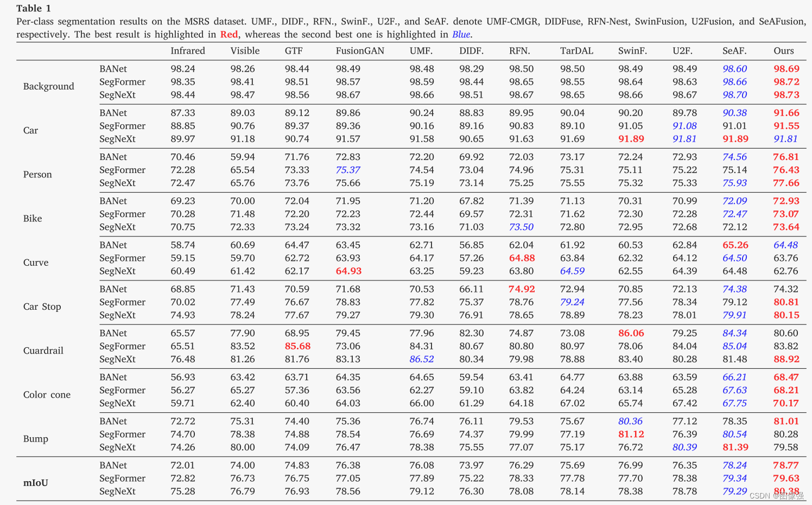Screen dimensions: 812x505
Task: Click the blue value 90.38 under SeAF.
Action: (x=734, y=113)
